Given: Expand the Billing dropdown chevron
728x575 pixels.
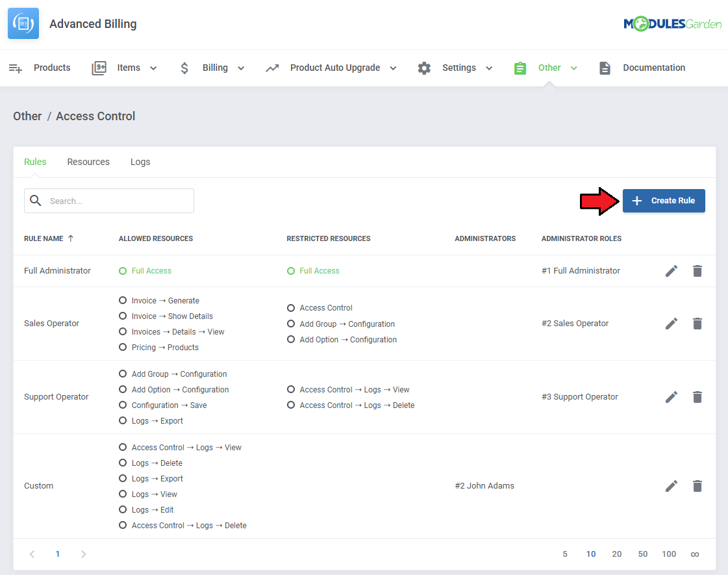Looking at the screenshot, I should click(x=241, y=68).
